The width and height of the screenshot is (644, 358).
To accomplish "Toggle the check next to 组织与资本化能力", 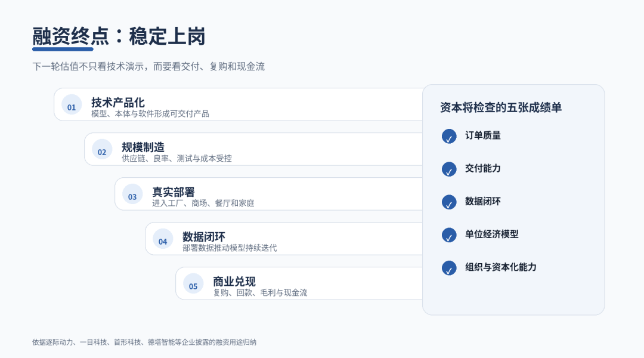I will 449,267.
